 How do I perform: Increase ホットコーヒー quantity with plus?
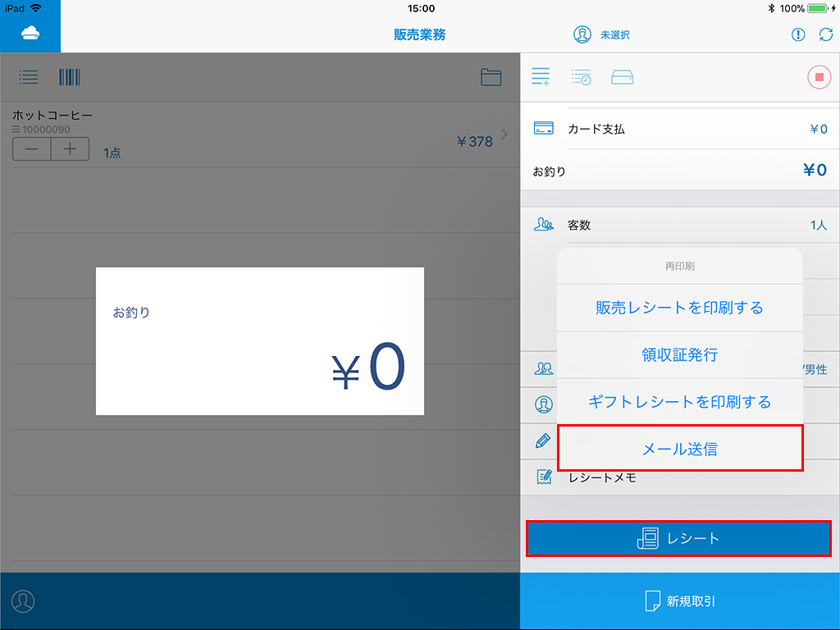coord(71,149)
